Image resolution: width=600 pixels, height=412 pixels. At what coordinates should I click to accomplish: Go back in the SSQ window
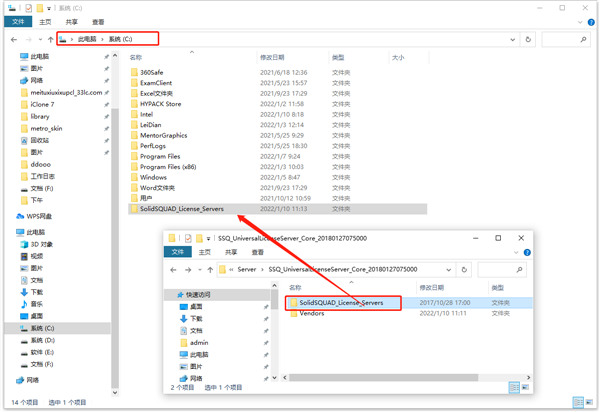coord(173,270)
